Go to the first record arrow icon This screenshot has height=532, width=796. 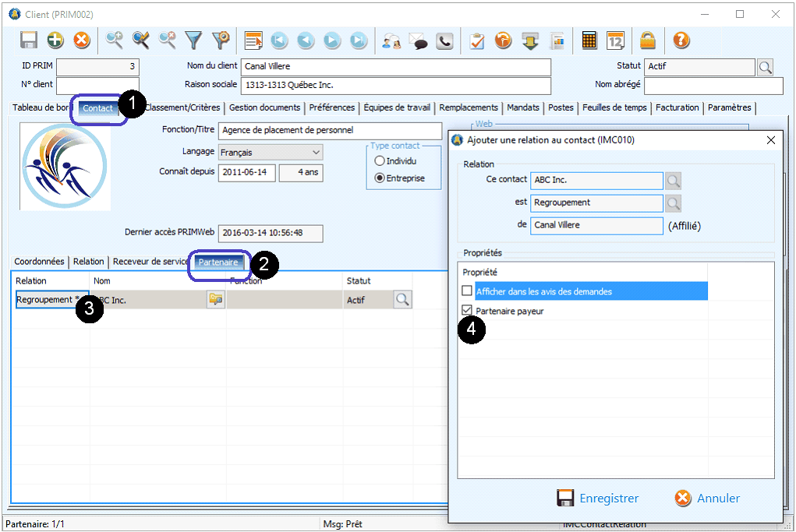coord(279,41)
